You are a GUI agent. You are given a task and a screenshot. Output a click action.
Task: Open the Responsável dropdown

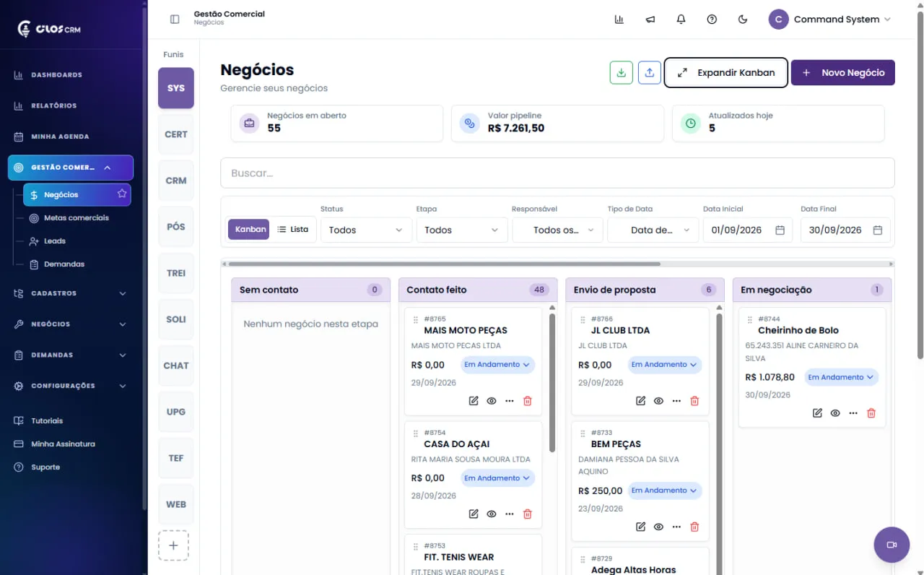pyautogui.click(x=557, y=230)
